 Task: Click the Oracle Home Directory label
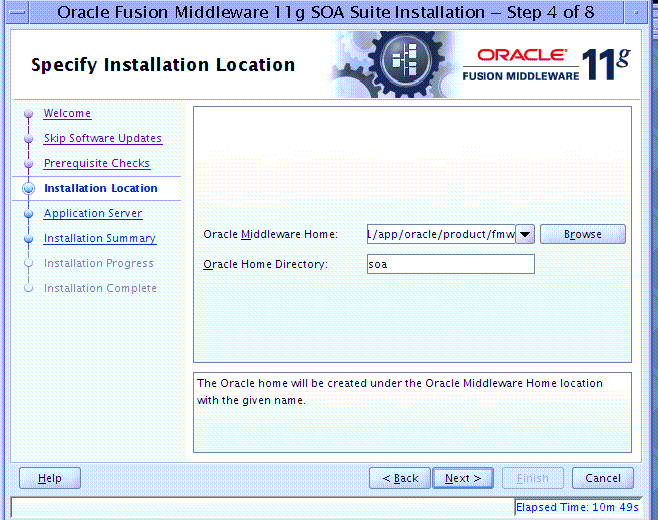[x=265, y=264]
